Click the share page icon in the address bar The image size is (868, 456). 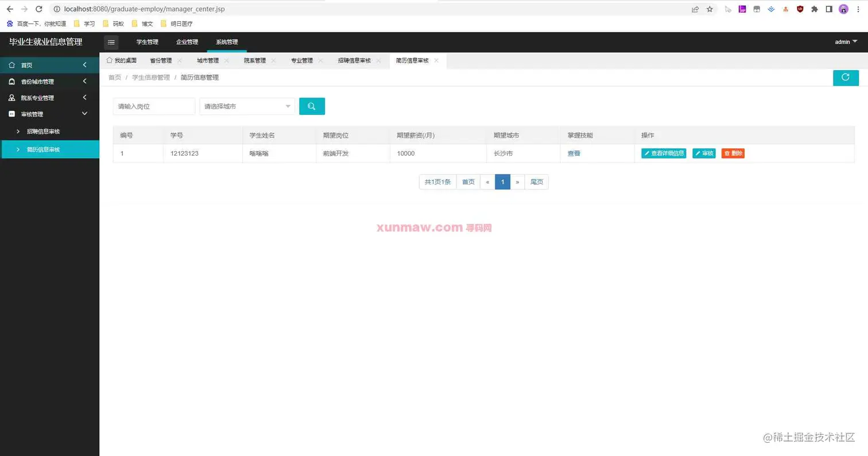tap(695, 9)
